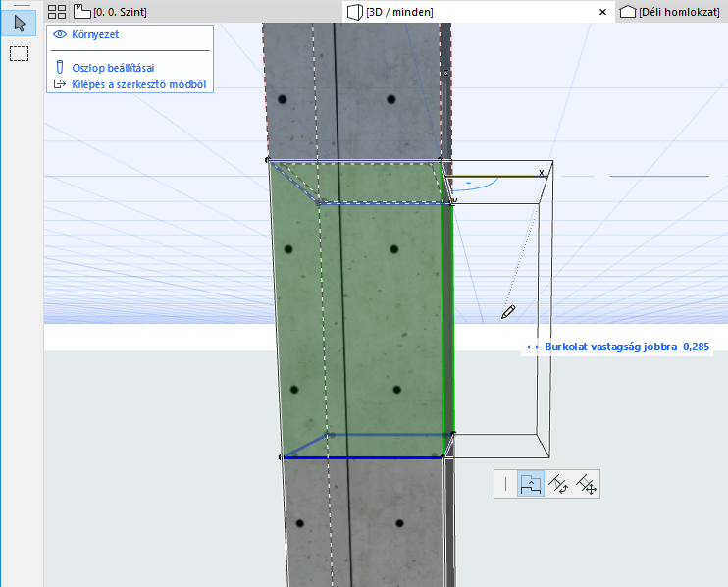Open the tab overview grid icon

click(57, 12)
